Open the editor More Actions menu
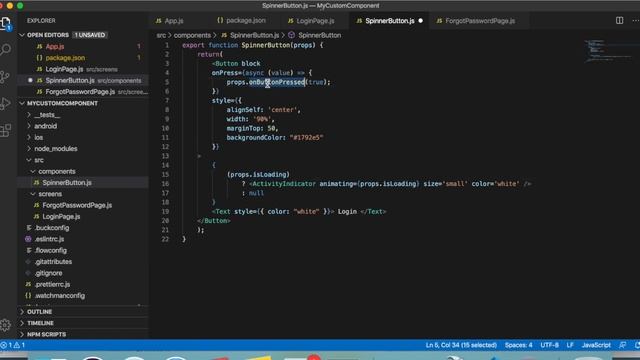Screen dimensions: 640x360 (636, 20)
